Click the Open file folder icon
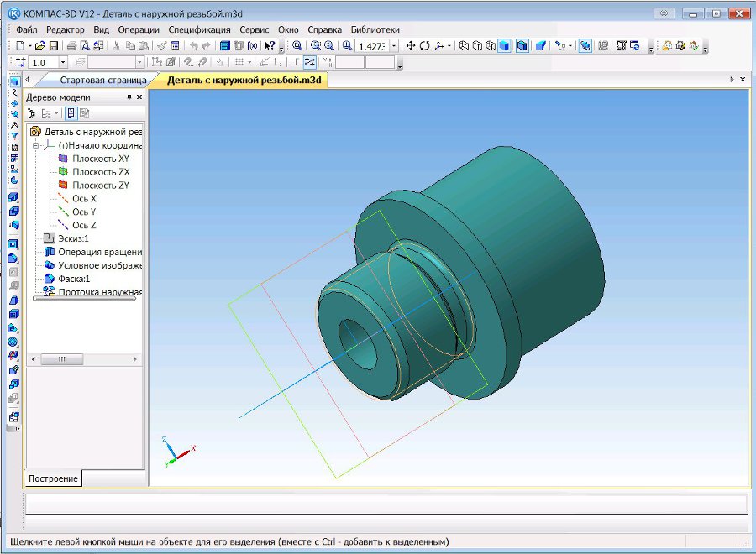Viewport: 756px width, 554px height. point(40,46)
